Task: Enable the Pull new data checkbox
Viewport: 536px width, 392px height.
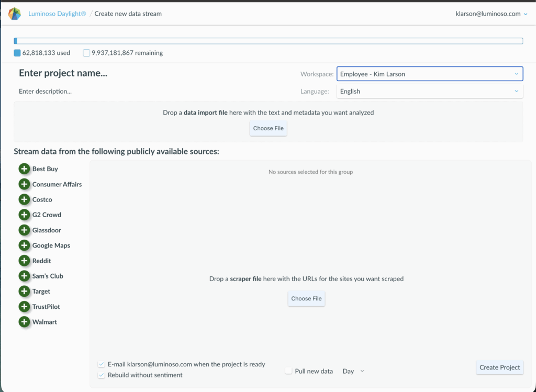Action: click(288, 371)
